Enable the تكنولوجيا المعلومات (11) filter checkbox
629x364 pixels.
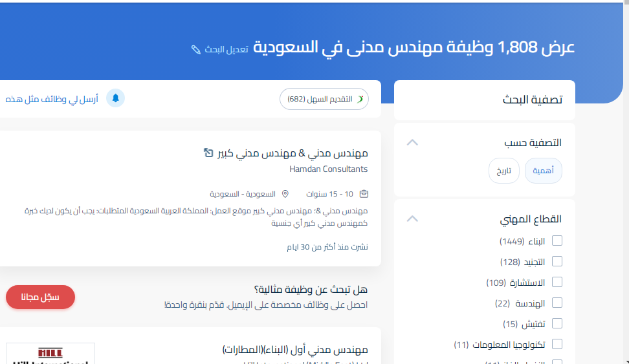557,345
